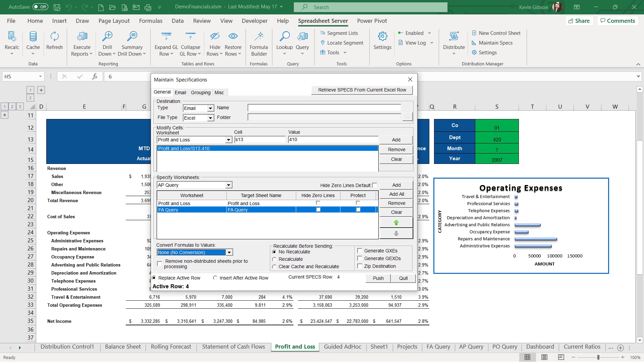The width and height of the screenshot is (644, 362).
Task: Toggle Hide Zero Lines Default checkbox
Action: click(374, 185)
